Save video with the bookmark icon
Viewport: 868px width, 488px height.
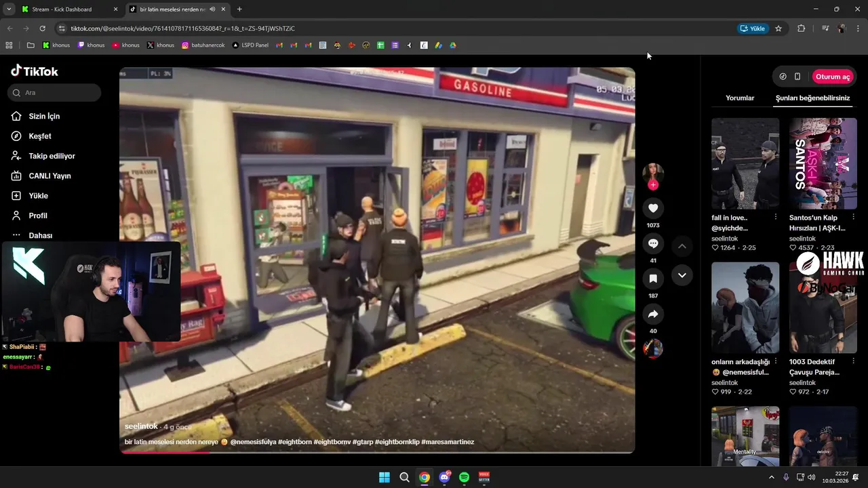click(x=653, y=279)
